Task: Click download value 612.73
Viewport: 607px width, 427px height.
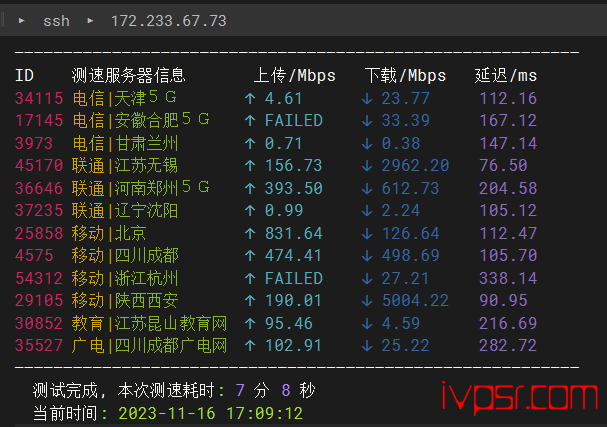Action: coord(410,188)
